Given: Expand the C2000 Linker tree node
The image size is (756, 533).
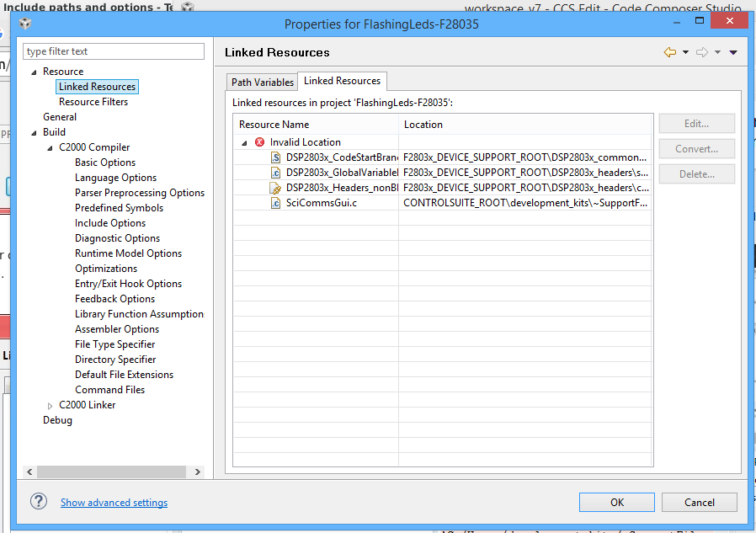Looking at the screenshot, I should point(50,406).
